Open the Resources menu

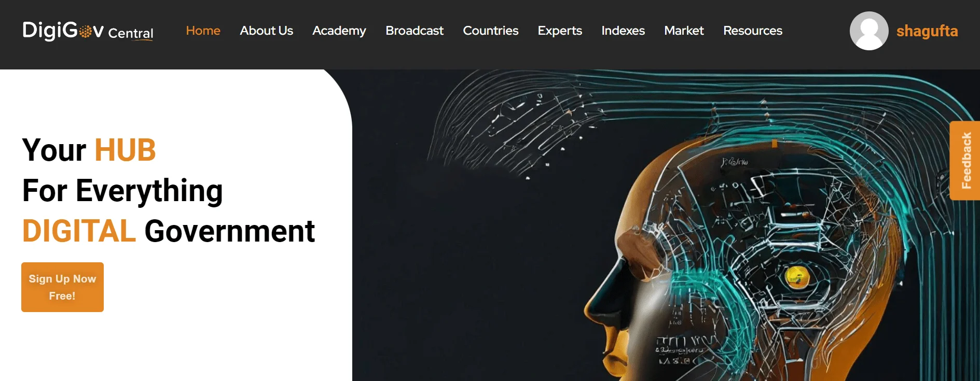pos(752,31)
